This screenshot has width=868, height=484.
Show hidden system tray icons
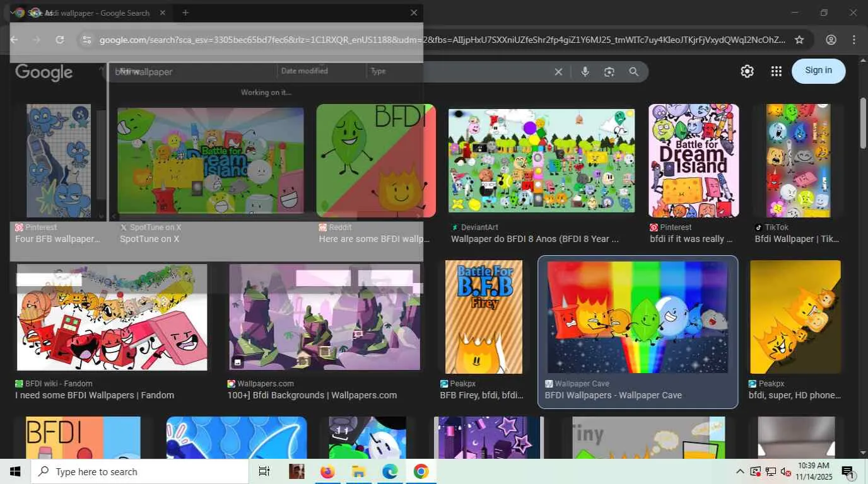pyautogui.click(x=740, y=471)
